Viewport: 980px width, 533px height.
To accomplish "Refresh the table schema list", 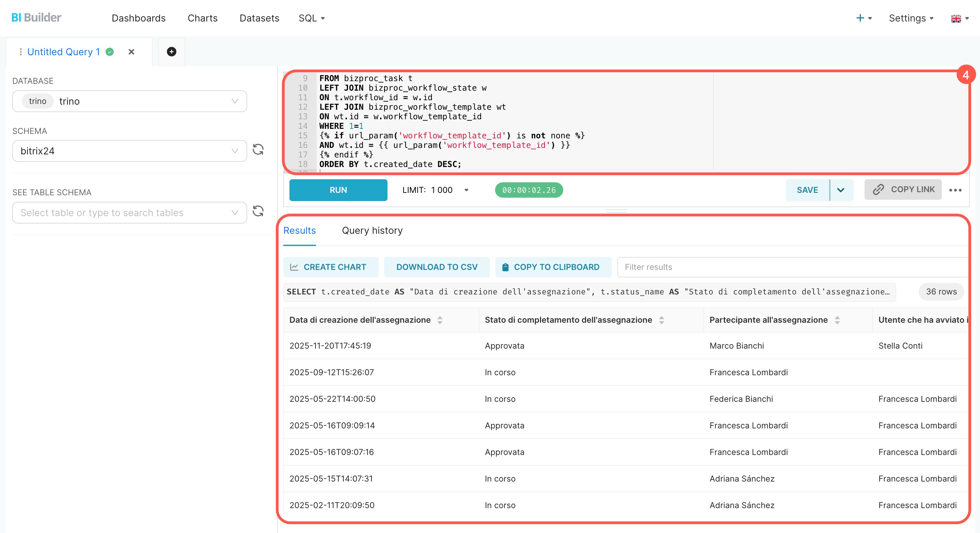I will 258,211.
